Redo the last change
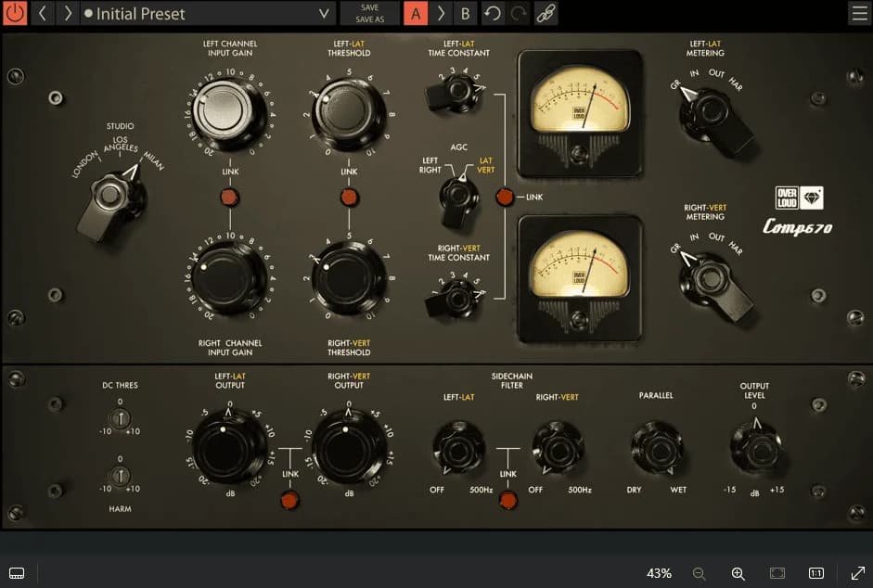873x588 pixels. coord(517,13)
